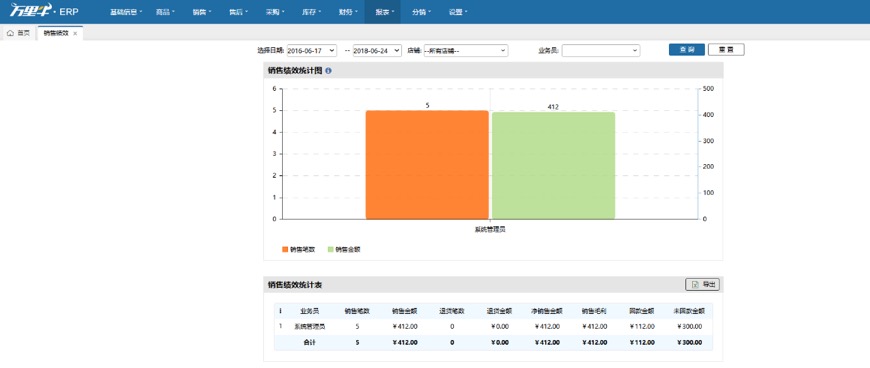This screenshot has width=870, height=368.
Task: Open the 采购 menu
Action: (x=275, y=12)
